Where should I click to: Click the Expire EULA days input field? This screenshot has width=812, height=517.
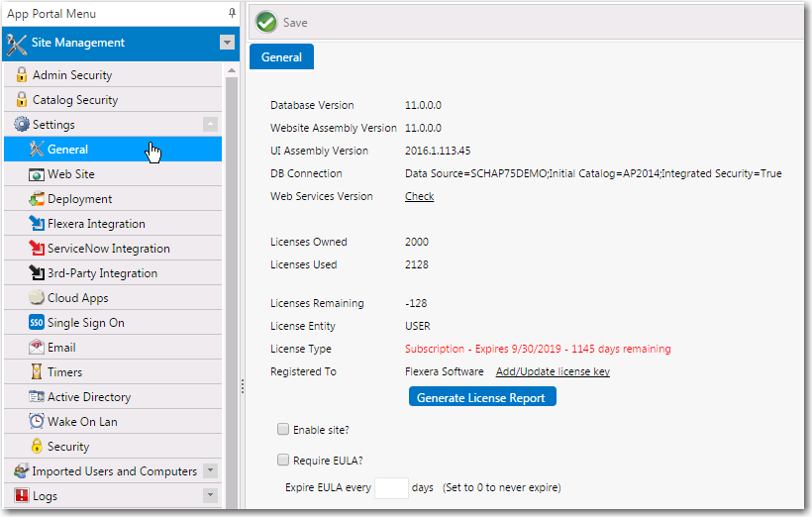click(x=392, y=488)
